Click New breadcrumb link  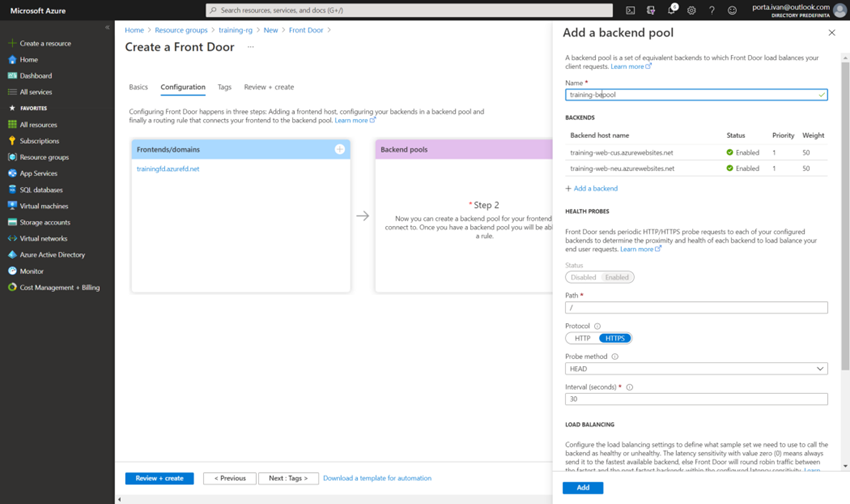click(x=271, y=30)
